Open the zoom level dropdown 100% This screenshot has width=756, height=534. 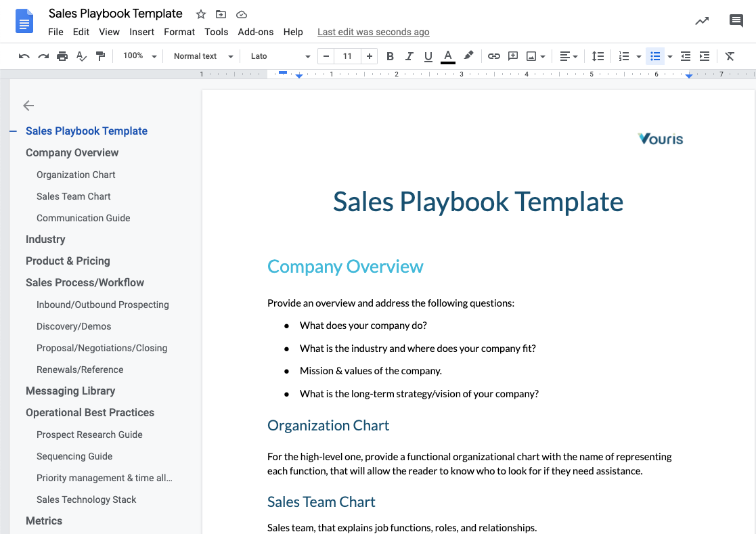140,56
